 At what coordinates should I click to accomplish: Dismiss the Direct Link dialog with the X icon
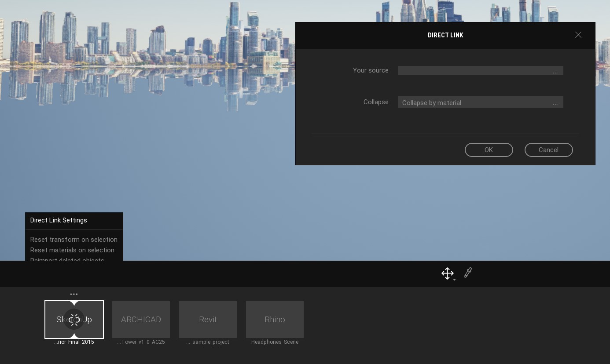[578, 35]
